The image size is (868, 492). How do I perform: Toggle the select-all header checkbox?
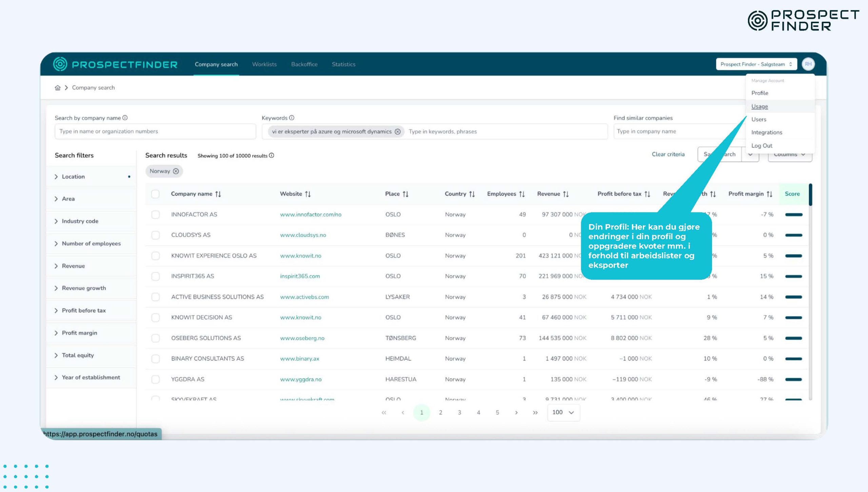(x=155, y=194)
